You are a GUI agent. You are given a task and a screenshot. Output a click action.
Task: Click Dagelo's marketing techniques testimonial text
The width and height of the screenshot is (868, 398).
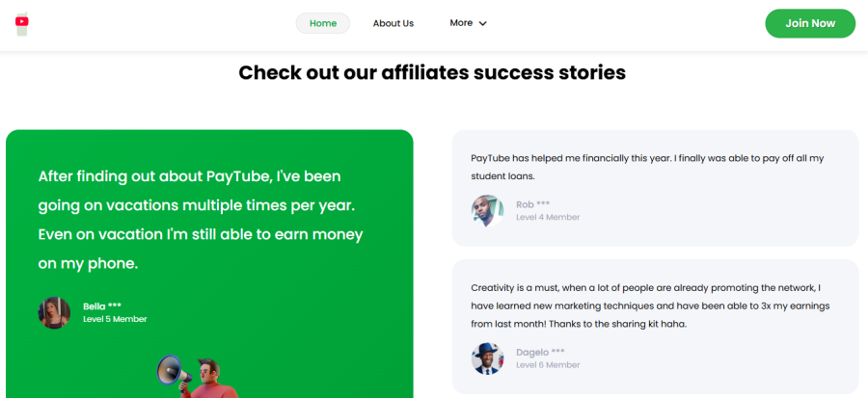650,305
